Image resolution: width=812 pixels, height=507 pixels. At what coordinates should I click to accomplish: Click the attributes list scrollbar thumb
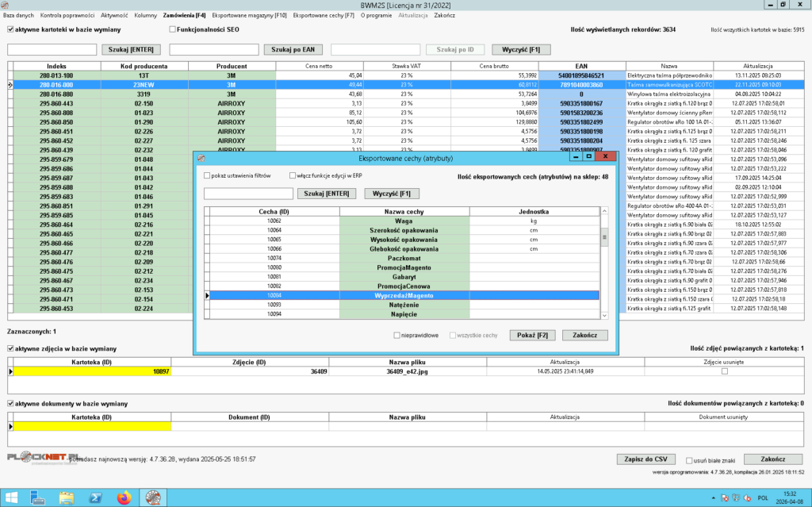point(604,236)
